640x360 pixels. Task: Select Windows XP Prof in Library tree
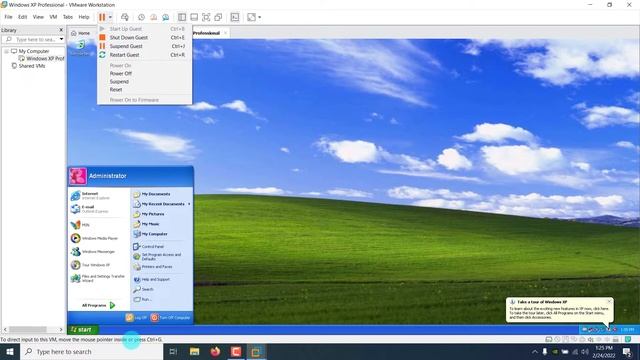point(41,58)
